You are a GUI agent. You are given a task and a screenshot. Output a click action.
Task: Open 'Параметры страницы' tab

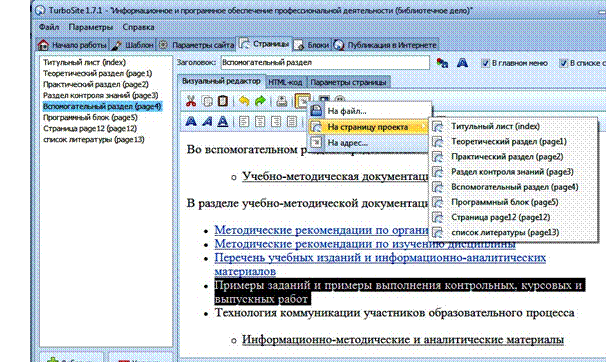click(x=349, y=82)
